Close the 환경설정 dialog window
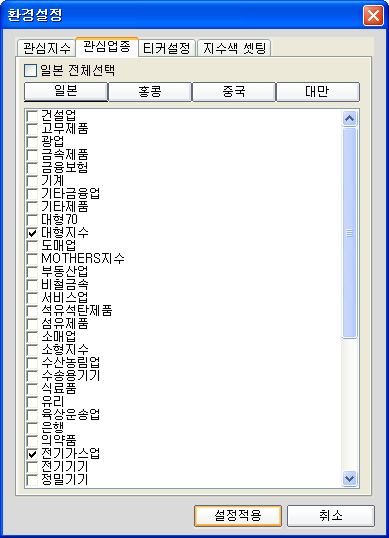 pyautogui.click(x=373, y=16)
